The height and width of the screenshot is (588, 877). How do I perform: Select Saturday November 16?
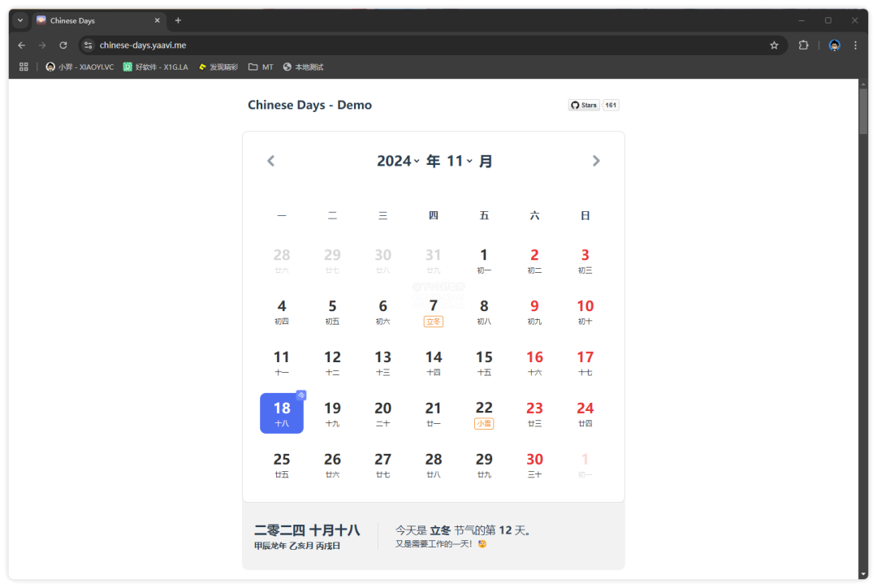[x=534, y=362]
